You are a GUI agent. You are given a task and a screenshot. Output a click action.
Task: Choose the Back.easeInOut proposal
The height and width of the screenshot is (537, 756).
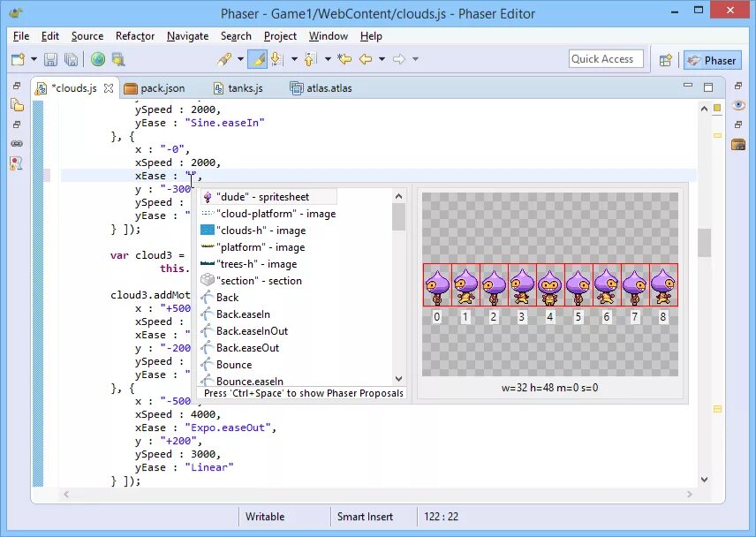(245, 331)
